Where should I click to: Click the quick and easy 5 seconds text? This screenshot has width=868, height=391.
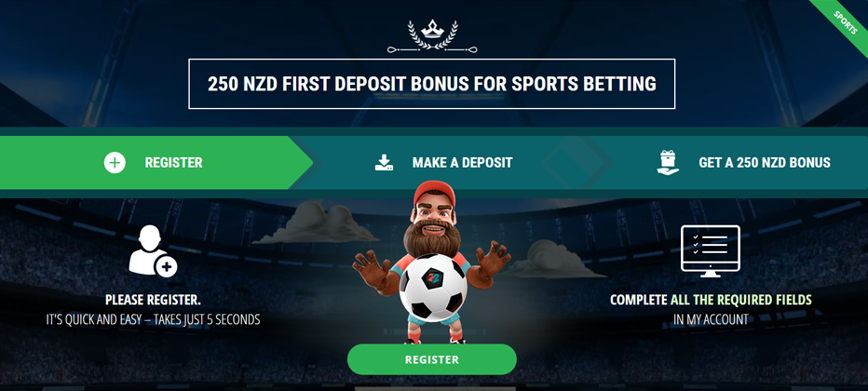153,319
